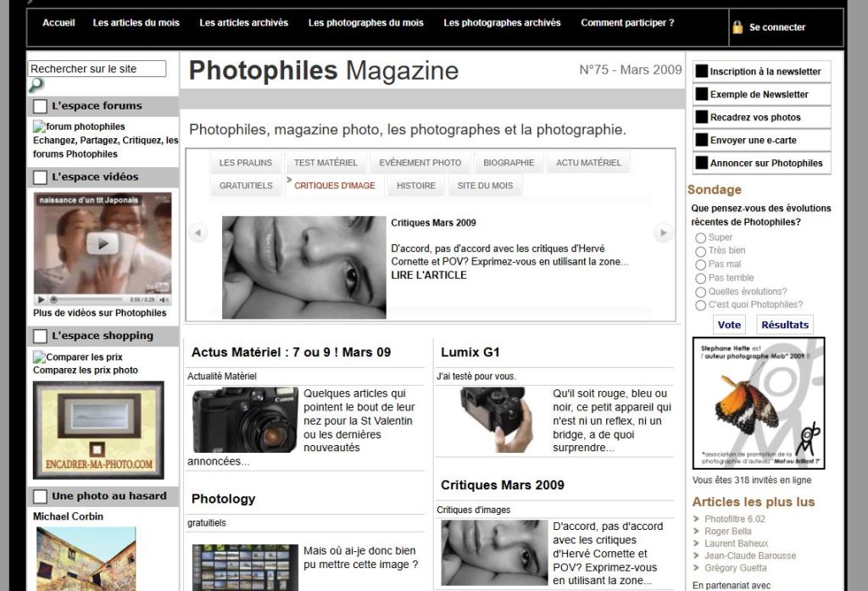Select the Pas mal poll option

pos(700,265)
